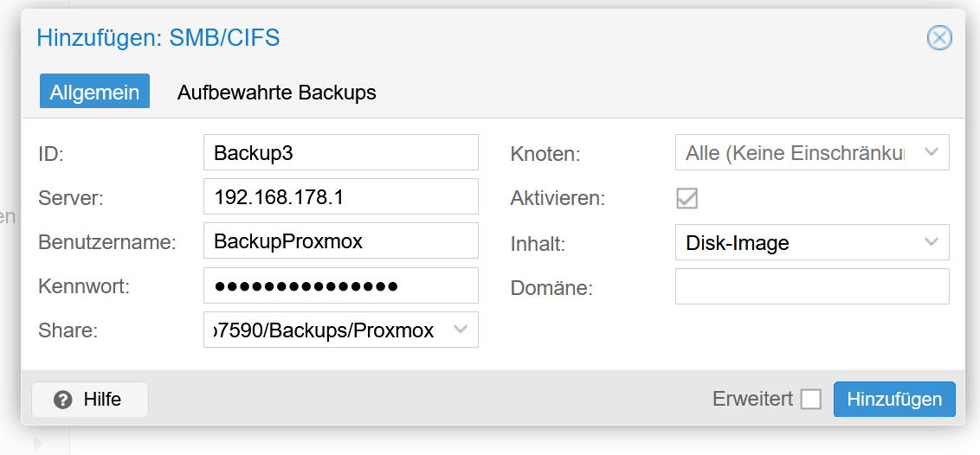
Task: Open the Inhalt dropdown arrow
Action: 932,242
